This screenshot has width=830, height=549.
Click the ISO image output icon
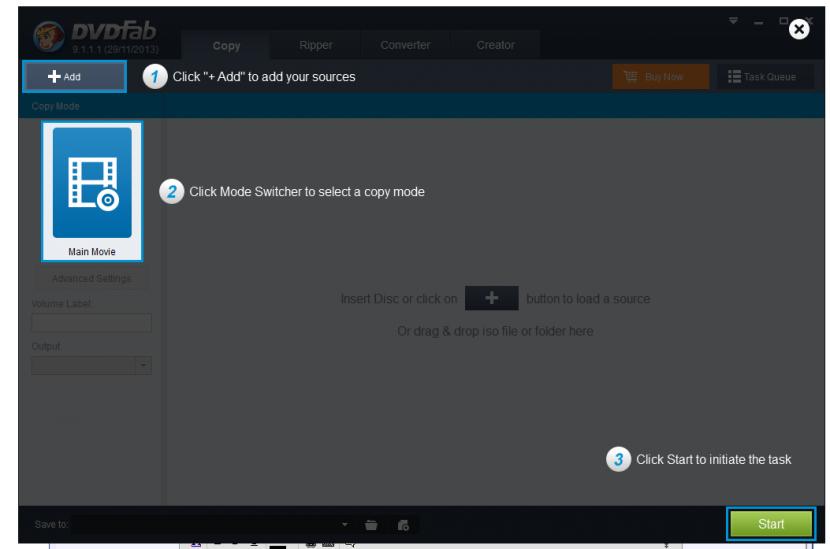pos(403,525)
